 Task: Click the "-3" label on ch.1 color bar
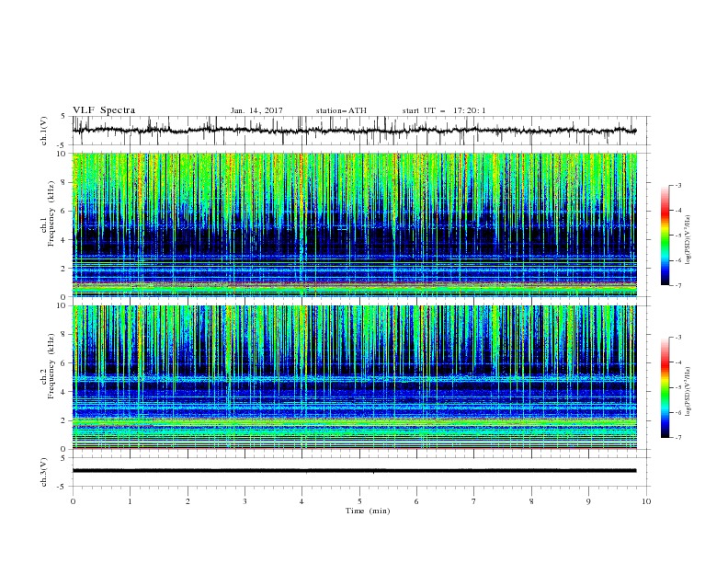tap(678, 185)
